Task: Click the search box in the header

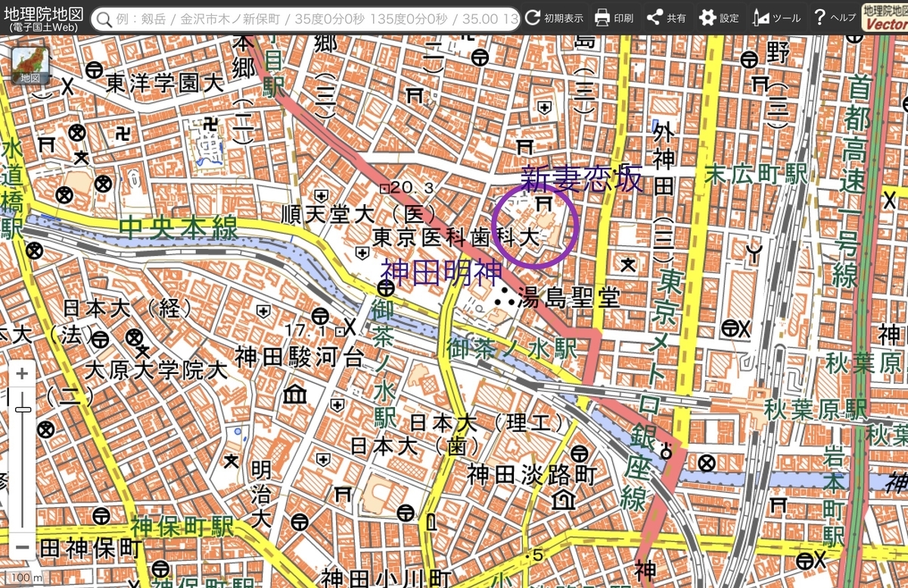Action: [305, 17]
